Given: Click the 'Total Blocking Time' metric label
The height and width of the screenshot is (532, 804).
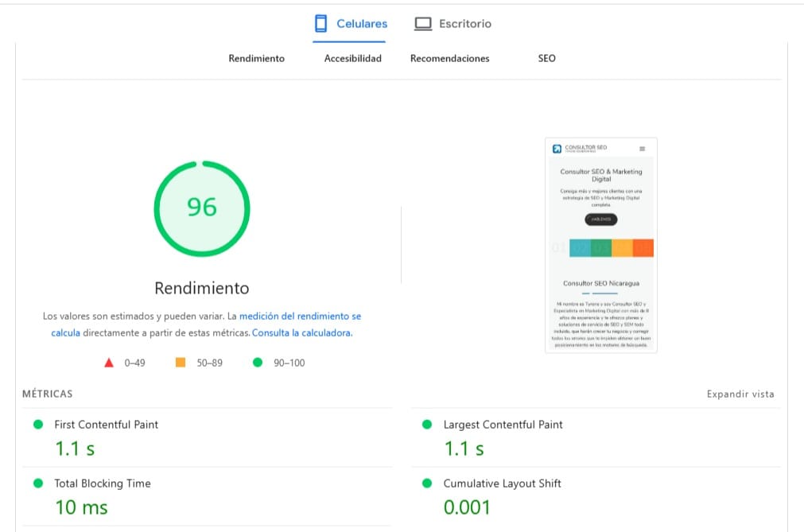Looking at the screenshot, I should pos(103,483).
